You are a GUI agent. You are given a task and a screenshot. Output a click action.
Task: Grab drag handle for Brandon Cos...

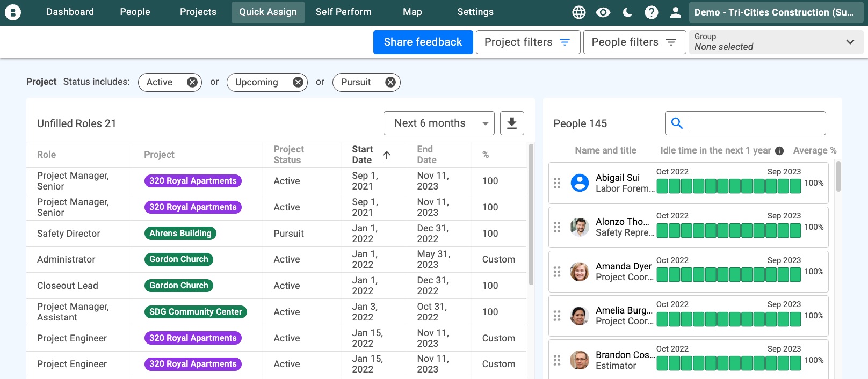557,360
